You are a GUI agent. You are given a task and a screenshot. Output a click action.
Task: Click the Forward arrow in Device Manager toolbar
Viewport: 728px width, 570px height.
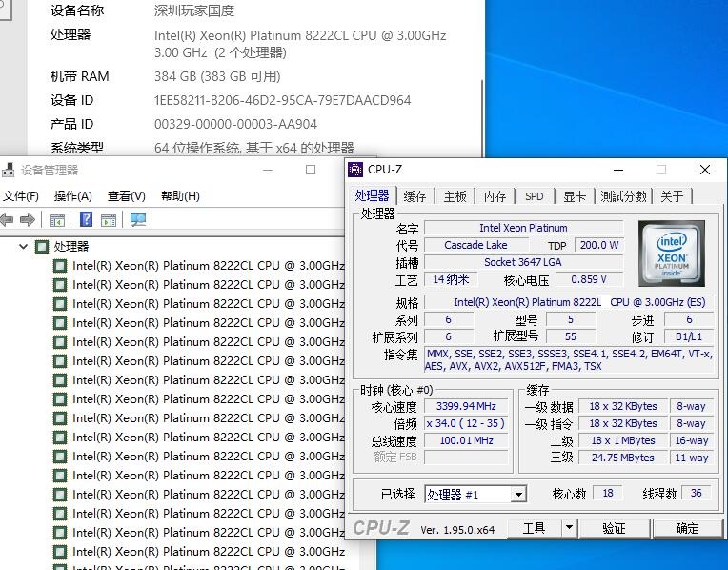(x=28, y=219)
